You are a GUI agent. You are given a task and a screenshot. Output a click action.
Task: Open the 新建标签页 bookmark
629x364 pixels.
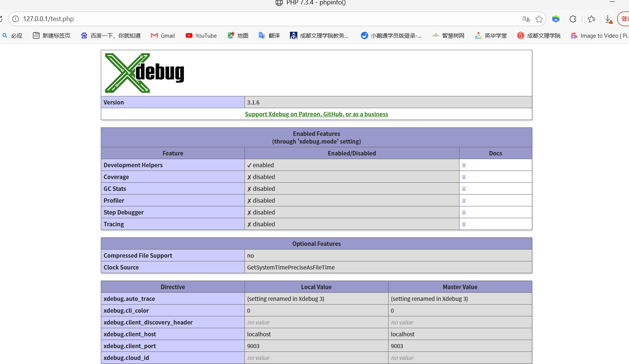[52, 35]
